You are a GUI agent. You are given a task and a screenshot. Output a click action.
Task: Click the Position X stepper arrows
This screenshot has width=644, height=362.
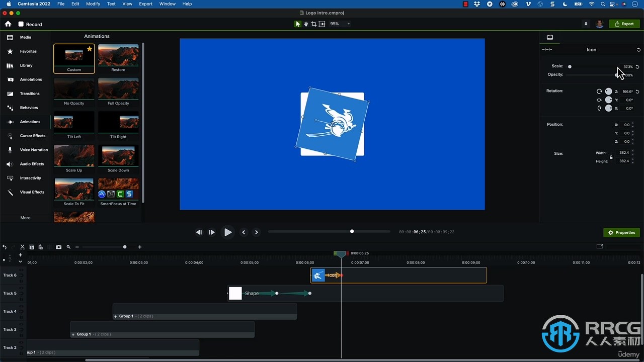(x=633, y=125)
